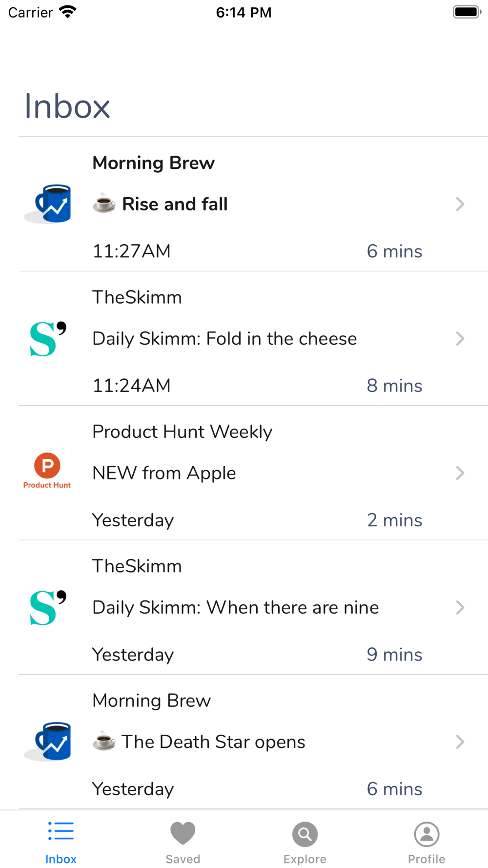
Task: Expand the When there are nine chevron
Action: click(460, 607)
